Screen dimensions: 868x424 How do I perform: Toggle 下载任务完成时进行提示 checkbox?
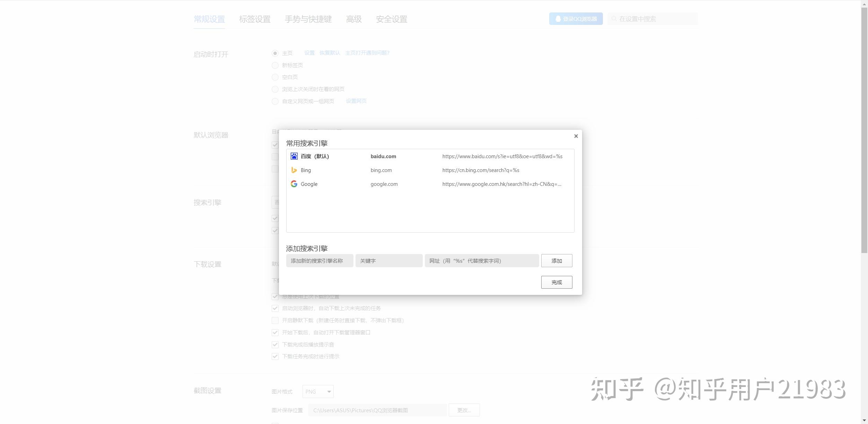275,357
